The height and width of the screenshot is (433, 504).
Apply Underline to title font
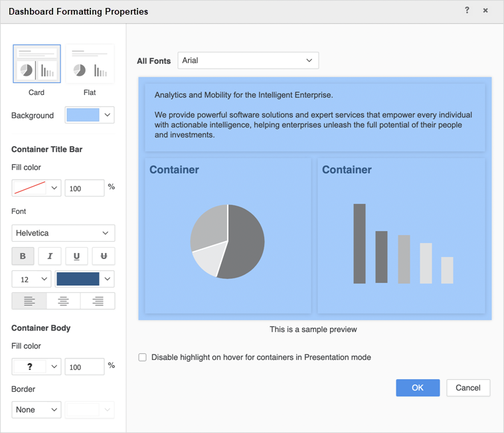coord(76,256)
